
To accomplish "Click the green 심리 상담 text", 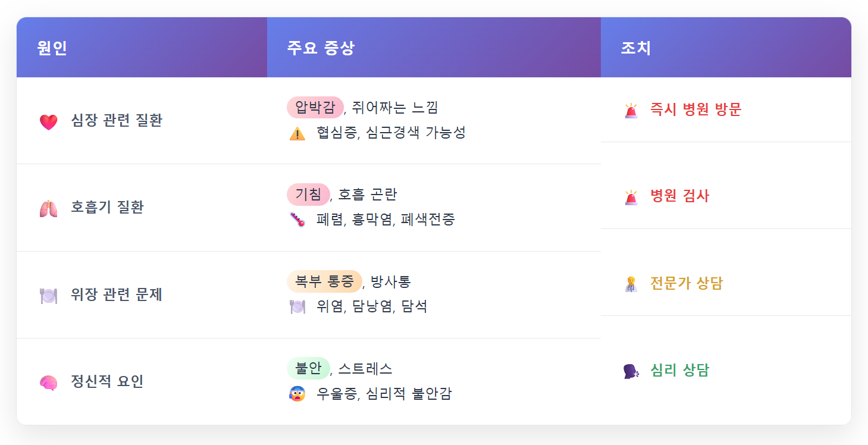I will pos(679,370).
